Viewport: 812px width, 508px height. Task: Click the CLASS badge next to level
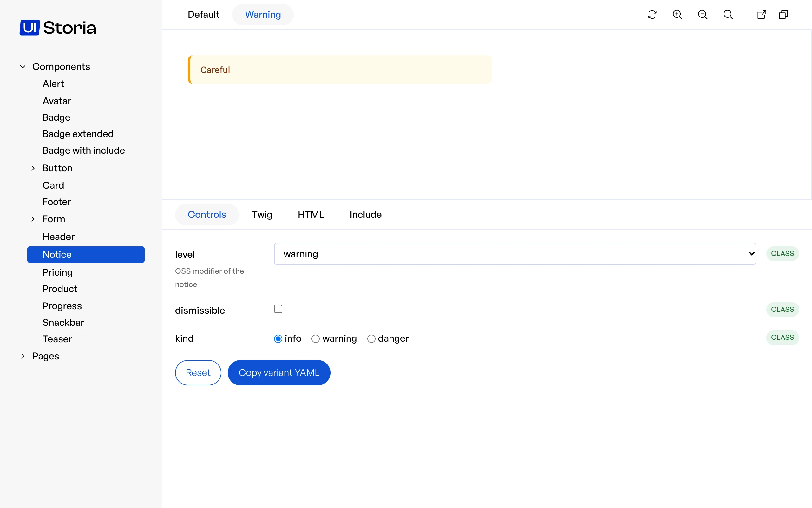point(783,254)
